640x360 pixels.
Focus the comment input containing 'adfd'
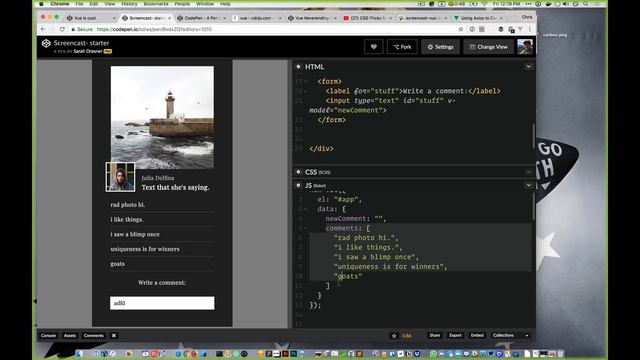162,303
